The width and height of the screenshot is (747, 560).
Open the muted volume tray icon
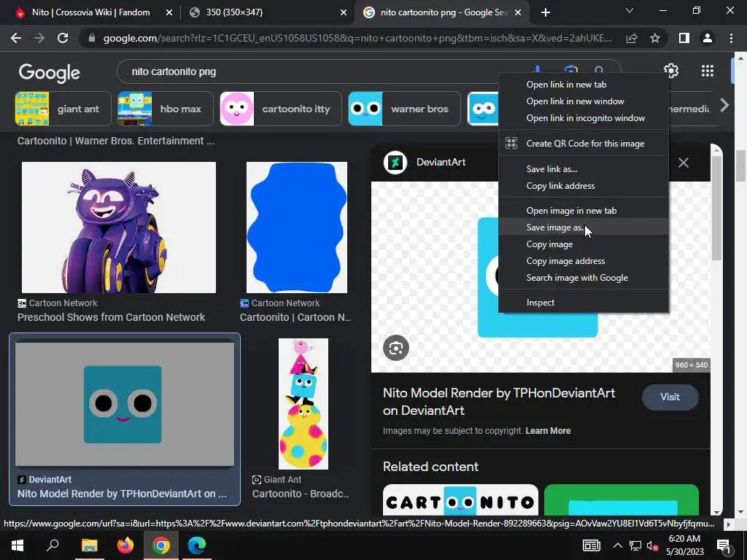652,545
